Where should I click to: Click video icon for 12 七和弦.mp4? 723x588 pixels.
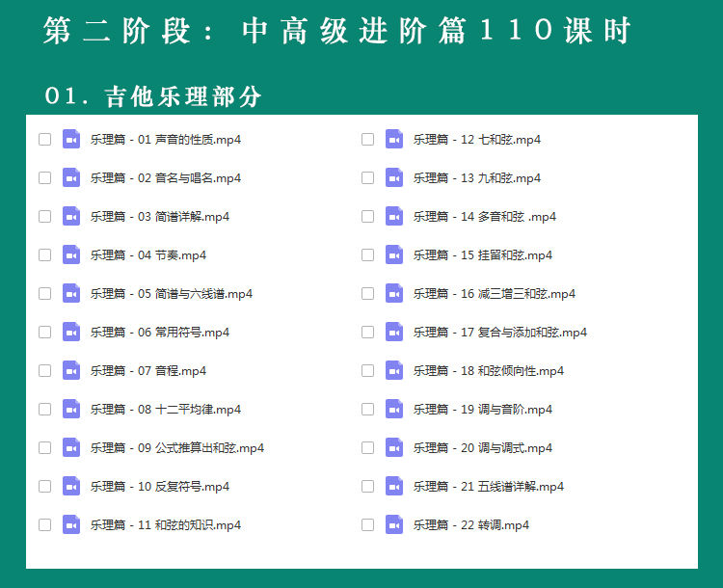(x=394, y=139)
